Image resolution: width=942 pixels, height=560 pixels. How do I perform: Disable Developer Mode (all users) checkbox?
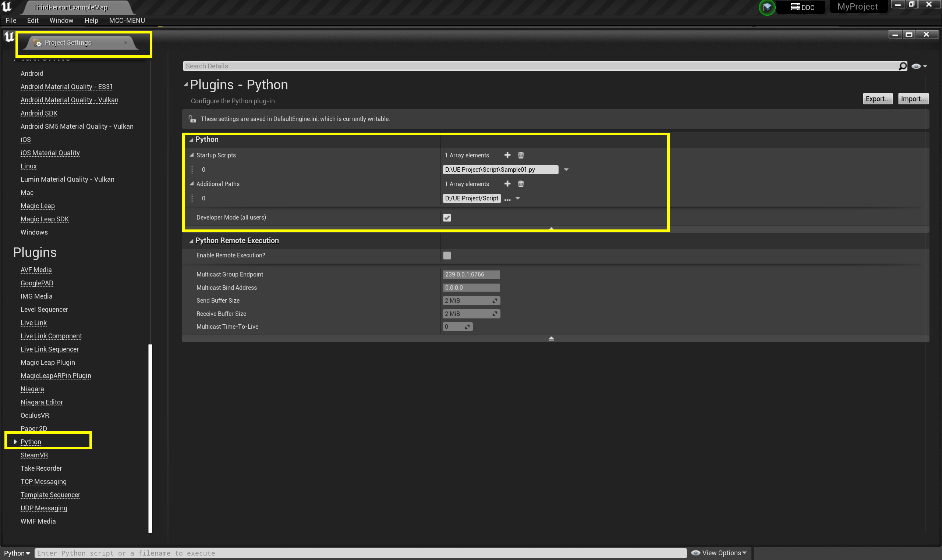447,218
